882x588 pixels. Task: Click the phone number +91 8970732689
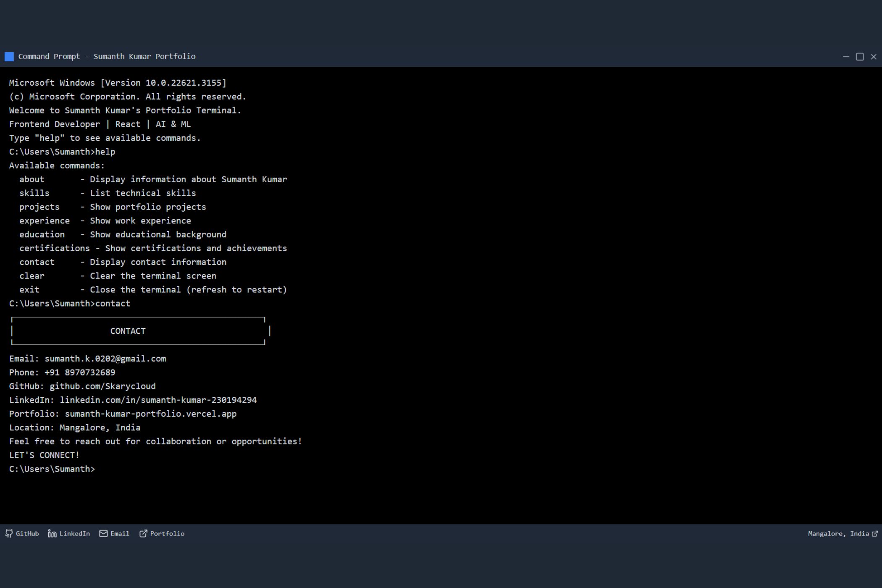click(x=80, y=373)
